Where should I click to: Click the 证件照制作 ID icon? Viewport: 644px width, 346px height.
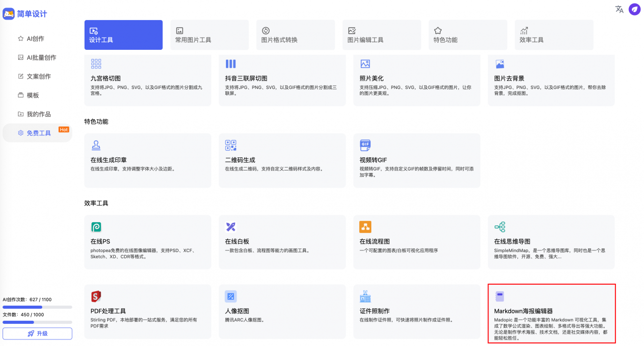365,296
